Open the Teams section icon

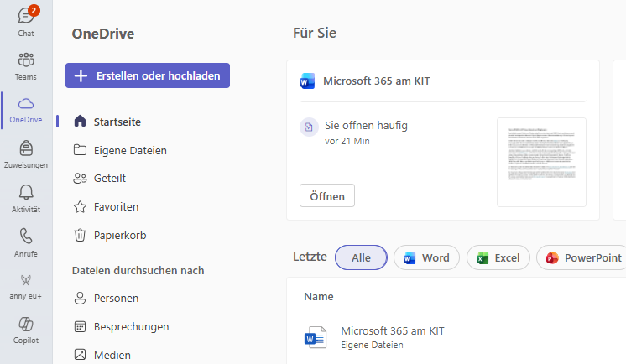(x=26, y=65)
